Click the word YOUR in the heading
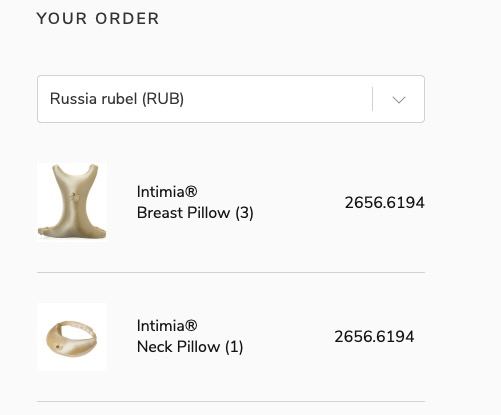The height and width of the screenshot is (415, 501). 62,18
